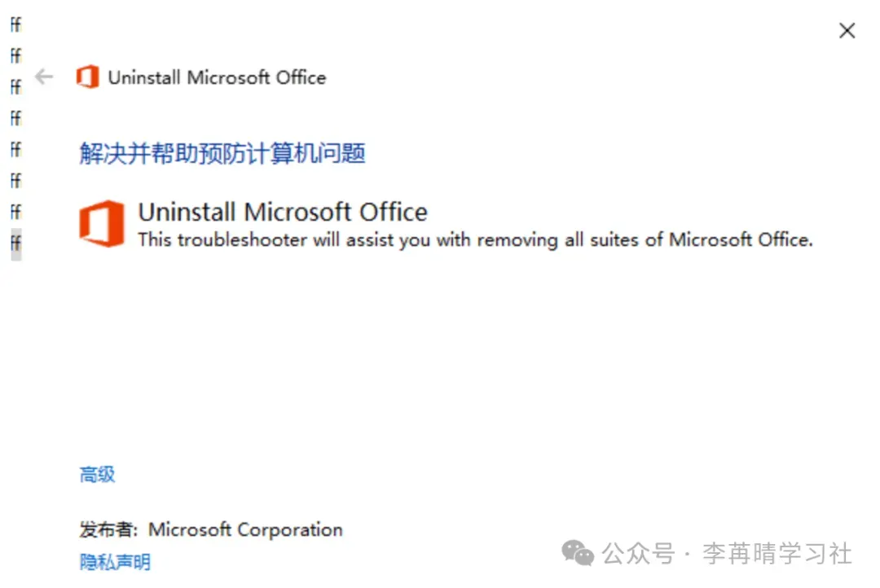Close the Uninstall Microsoft Office window
This screenshot has height=588, width=880.
[x=847, y=31]
